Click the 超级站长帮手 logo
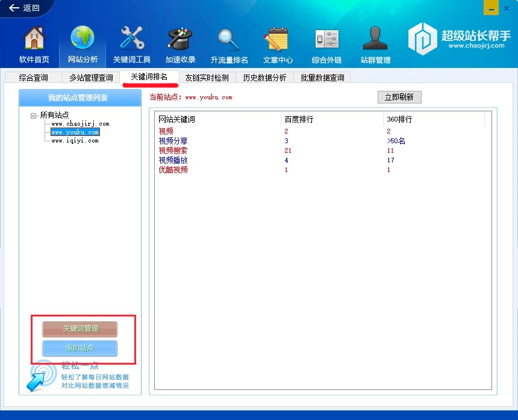The width and height of the screenshot is (518, 420). pyautogui.click(x=459, y=39)
